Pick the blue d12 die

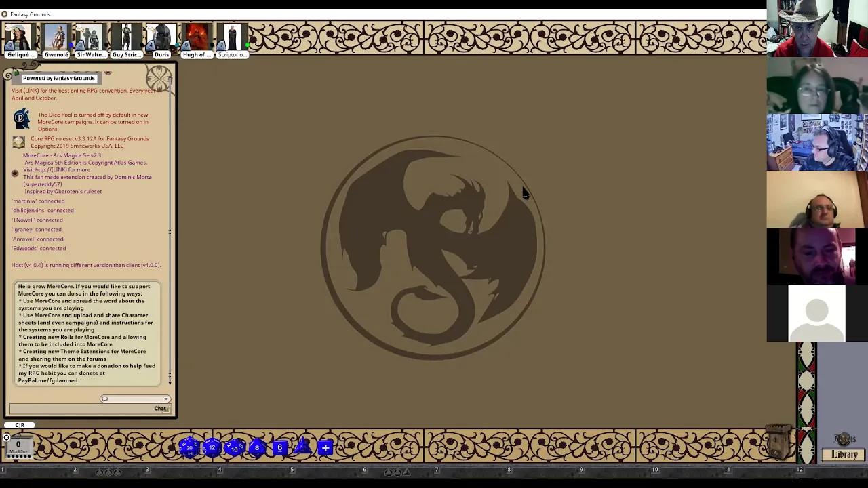[x=212, y=447]
